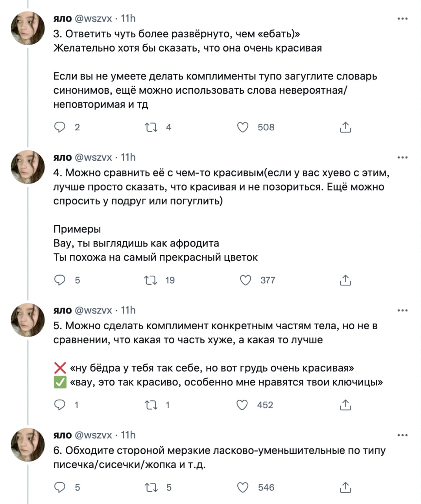Like the tweet with 508 likes
The height and width of the screenshot is (504, 421).
(243, 127)
